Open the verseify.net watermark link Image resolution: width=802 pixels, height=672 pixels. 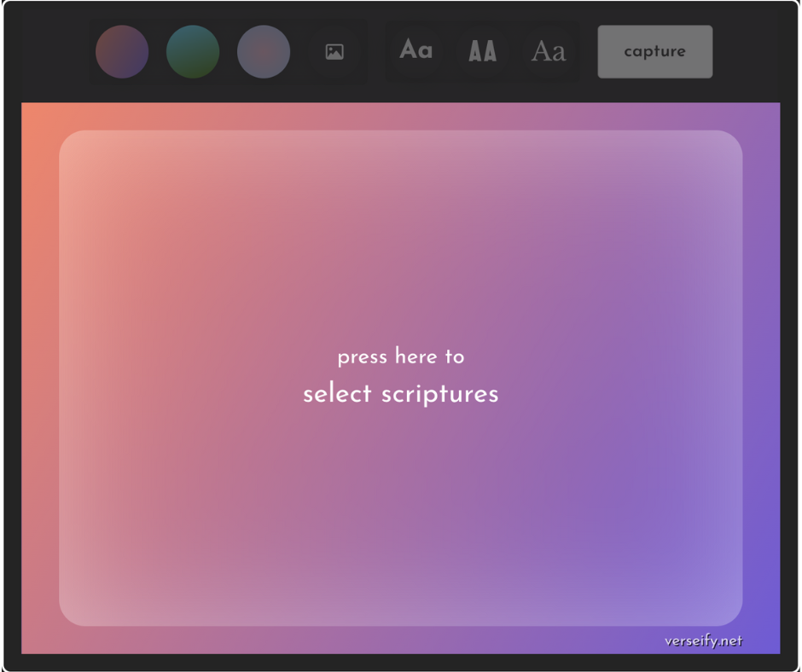[x=703, y=640]
